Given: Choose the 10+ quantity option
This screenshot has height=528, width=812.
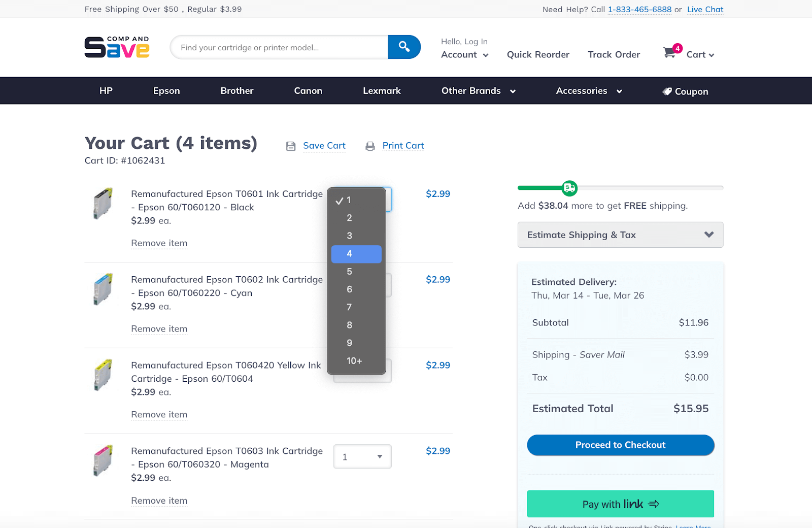Looking at the screenshot, I should click(354, 361).
